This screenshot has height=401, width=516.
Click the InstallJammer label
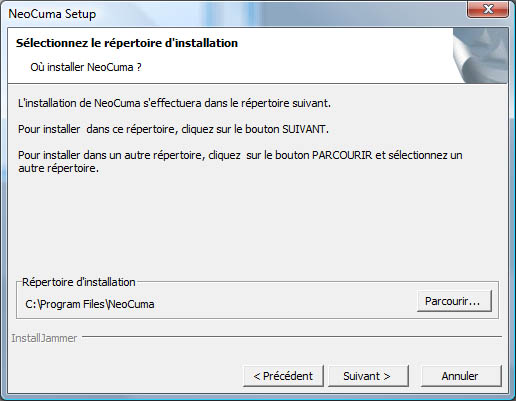tap(44, 338)
